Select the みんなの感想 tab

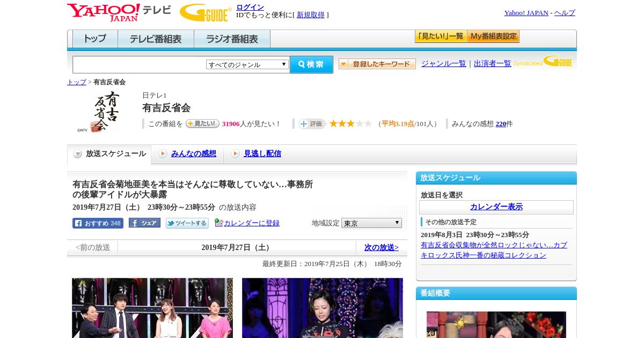pos(194,154)
